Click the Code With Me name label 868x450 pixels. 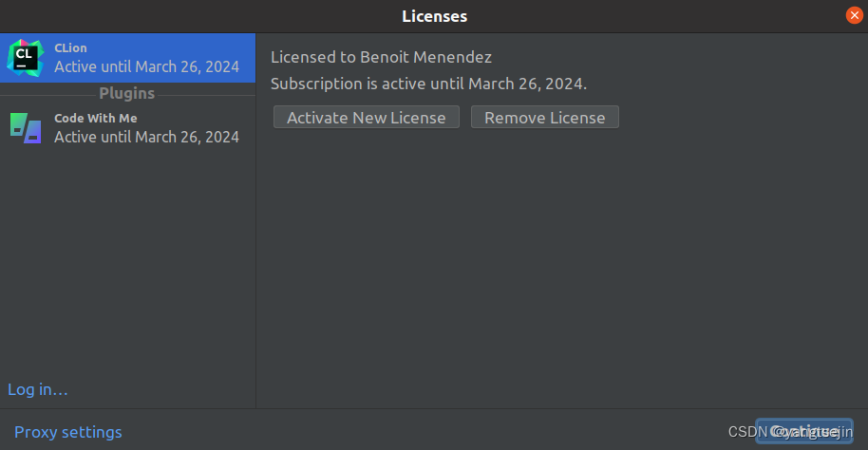pyautogui.click(x=95, y=118)
